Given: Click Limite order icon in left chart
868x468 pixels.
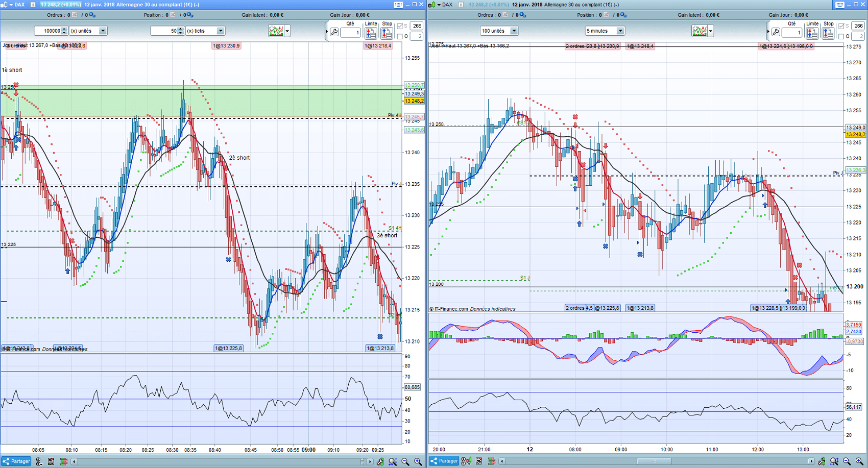Looking at the screenshot, I should point(371,33).
